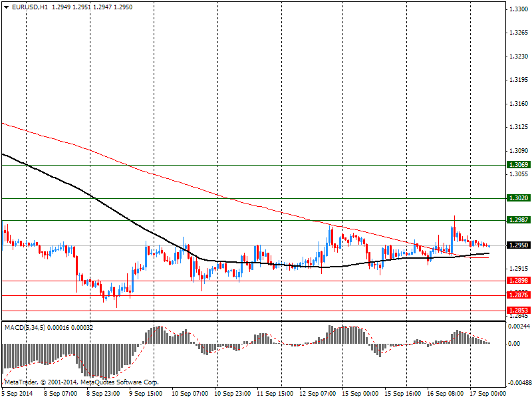
Task: Select the EURUSD,H1 chart title text
Action: 30,7
